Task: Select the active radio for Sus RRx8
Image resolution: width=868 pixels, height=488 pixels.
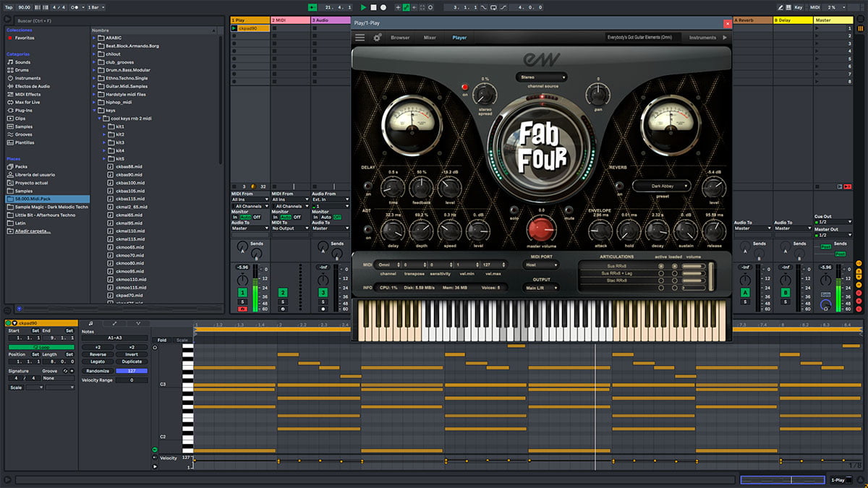Action: click(x=660, y=266)
